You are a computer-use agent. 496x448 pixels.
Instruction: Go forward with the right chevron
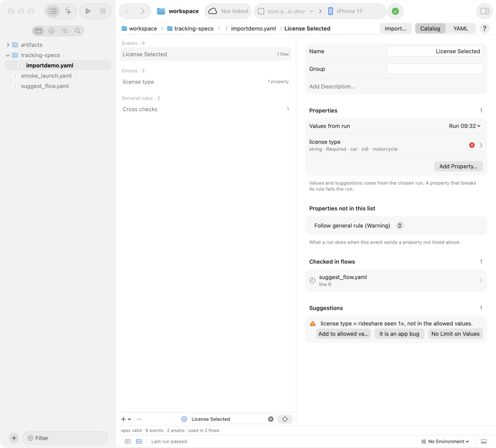[x=143, y=11]
